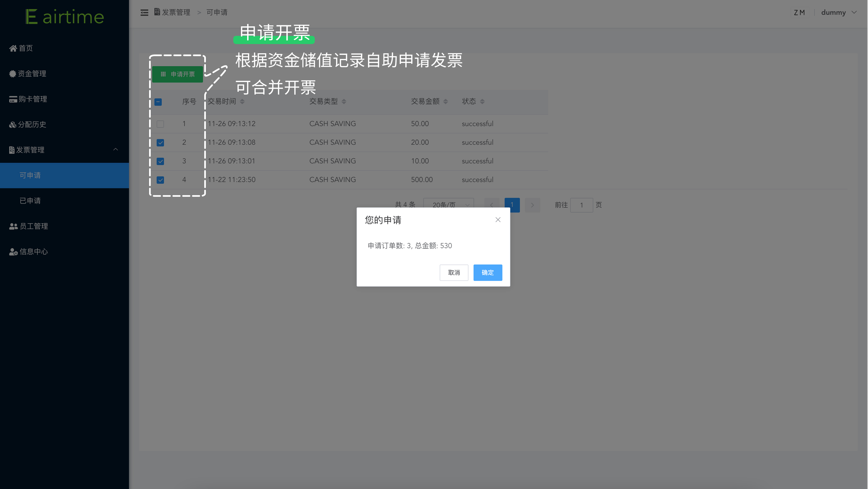Click the 可申请 breadcrumb text
Viewport: 868px width, 489px height.
click(x=217, y=12)
